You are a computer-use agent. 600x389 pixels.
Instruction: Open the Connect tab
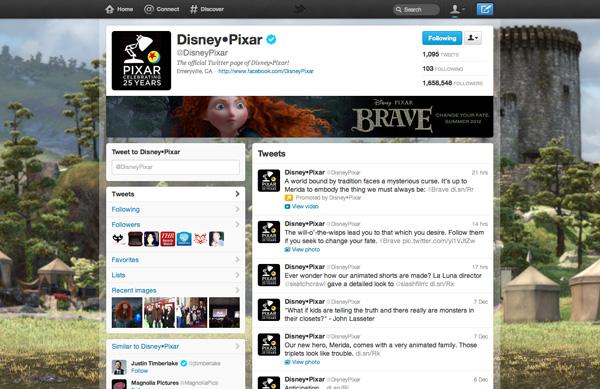[x=161, y=9]
